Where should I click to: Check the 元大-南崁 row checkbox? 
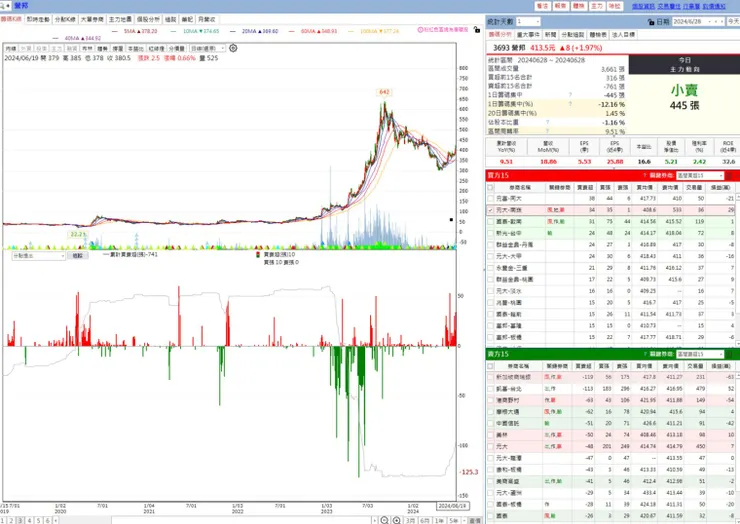point(491,210)
